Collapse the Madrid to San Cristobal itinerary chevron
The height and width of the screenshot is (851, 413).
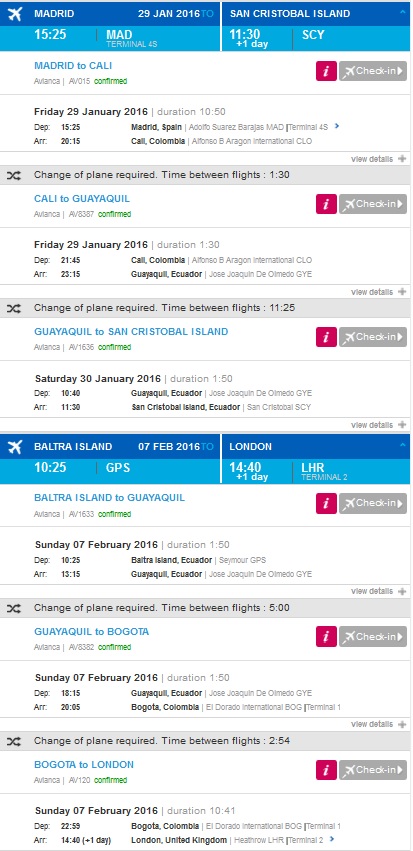[x=402, y=11]
